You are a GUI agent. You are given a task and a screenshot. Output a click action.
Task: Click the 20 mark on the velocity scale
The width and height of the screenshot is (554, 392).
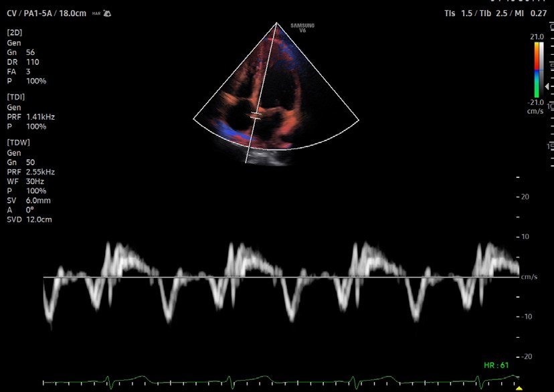coord(525,197)
